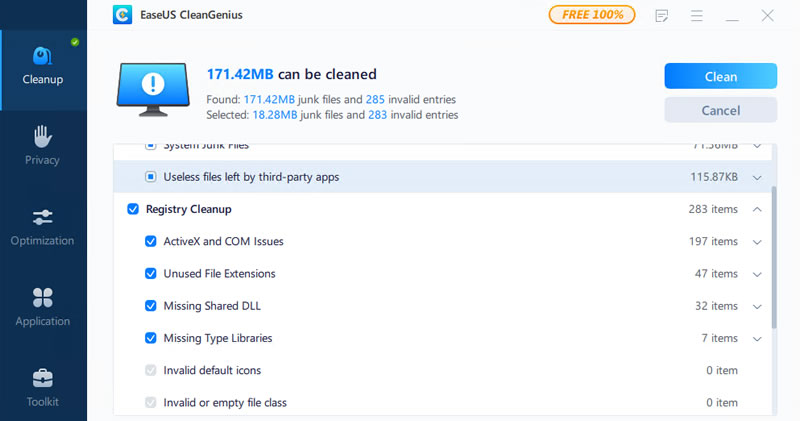Expand Useless files left by third-party apps
800x421 pixels.
pyautogui.click(x=757, y=178)
